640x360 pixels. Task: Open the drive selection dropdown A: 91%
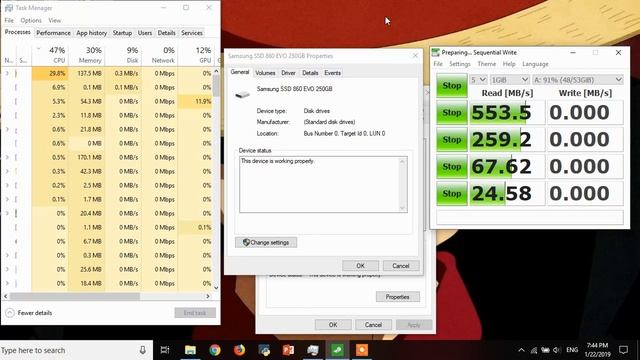578,80
